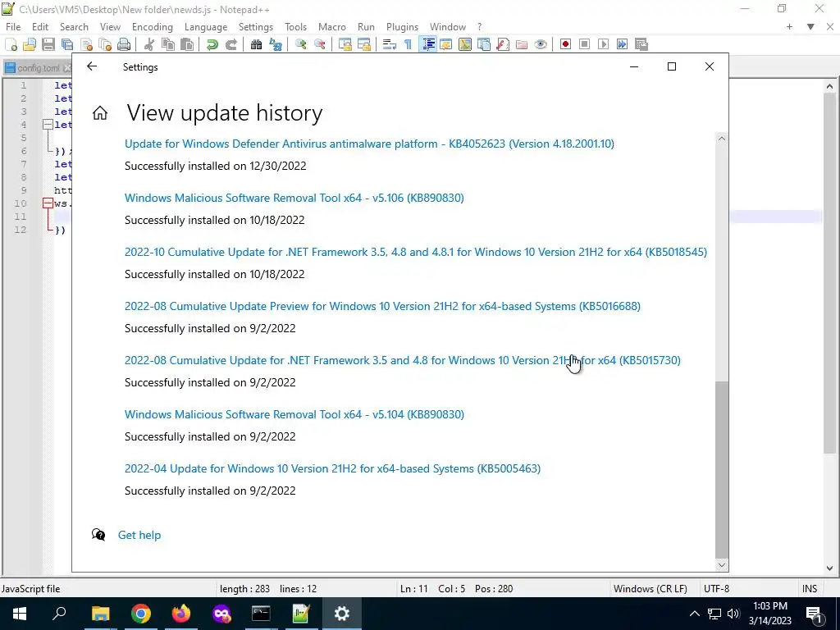The image size is (840, 630).
Task: Open File Explorer from the taskbar
Action: (100, 614)
